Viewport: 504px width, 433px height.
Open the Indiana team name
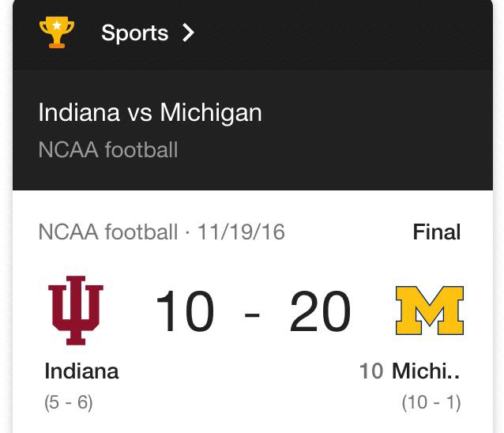81,371
